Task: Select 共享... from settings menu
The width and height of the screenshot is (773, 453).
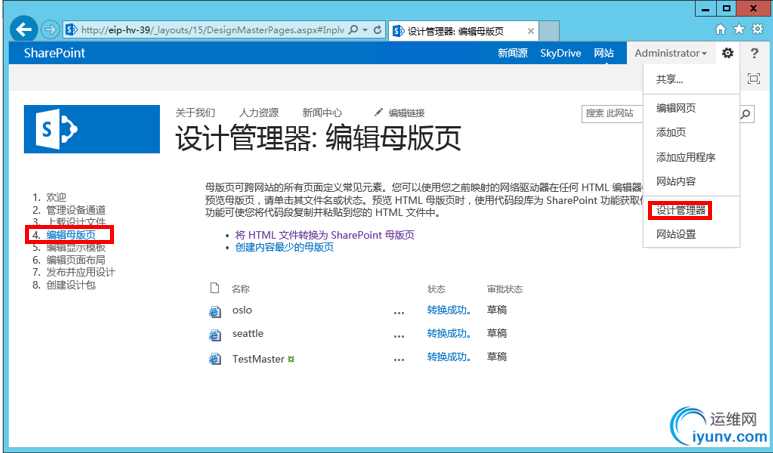Action: [669, 79]
